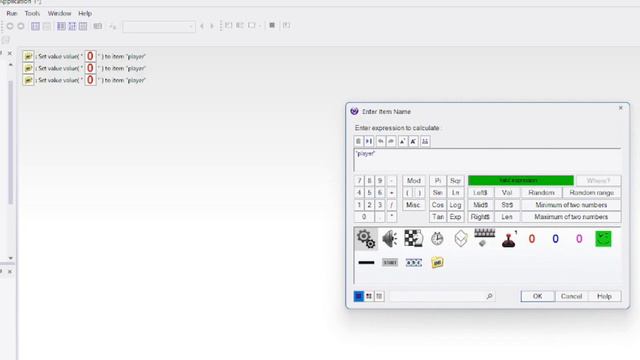This screenshot has height=360, width=640.
Task: Select the Mouse pointer and keyboard icon
Action: [x=484, y=238]
